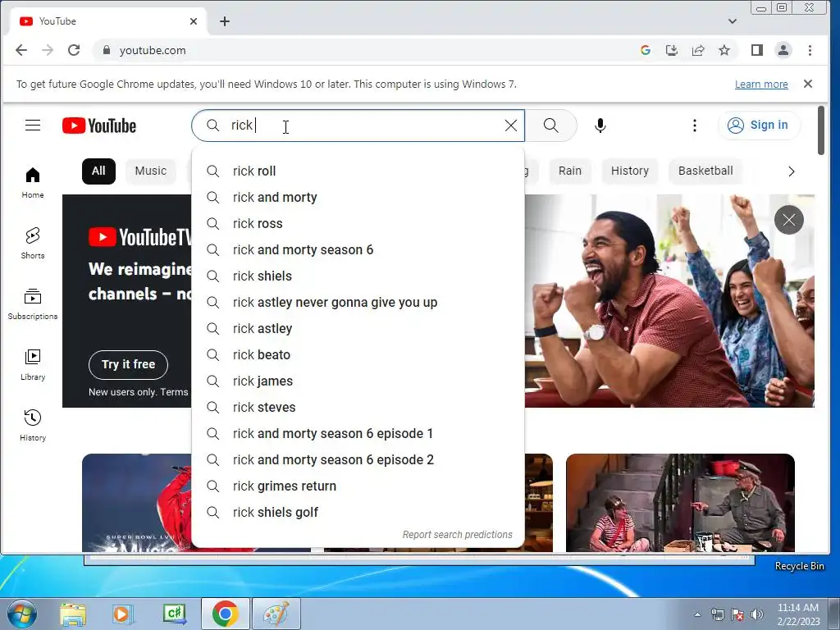Image resolution: width=840 pixels, height=630 pixels.
Task: Select the Rain category chip
Action: [569, 171]
